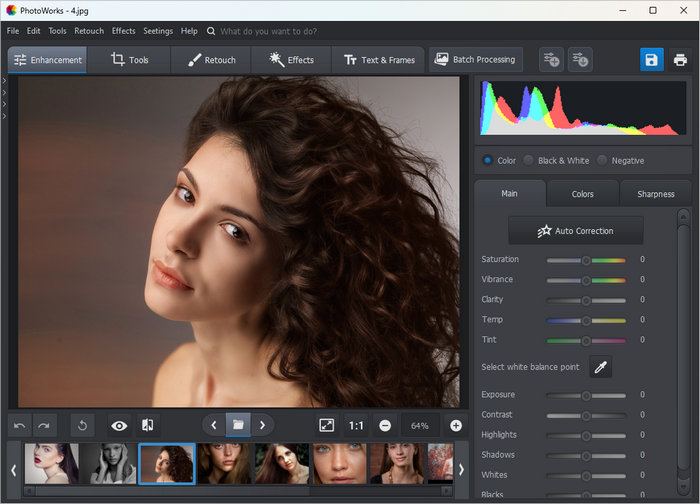This screenshot has width=700, height=504.
Task: Toggle the eye show-original icon
Action: pos(119,425)
